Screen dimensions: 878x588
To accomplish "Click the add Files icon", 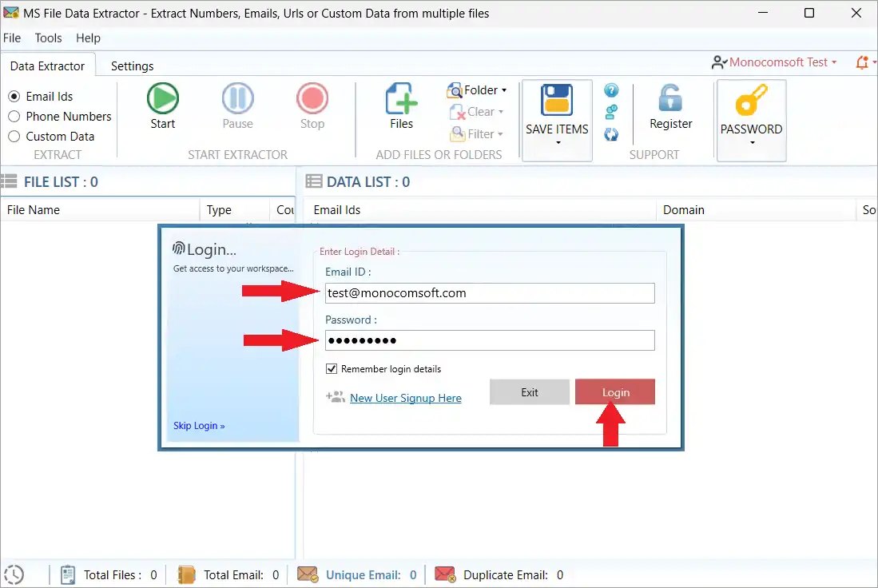I will (401, 98).
